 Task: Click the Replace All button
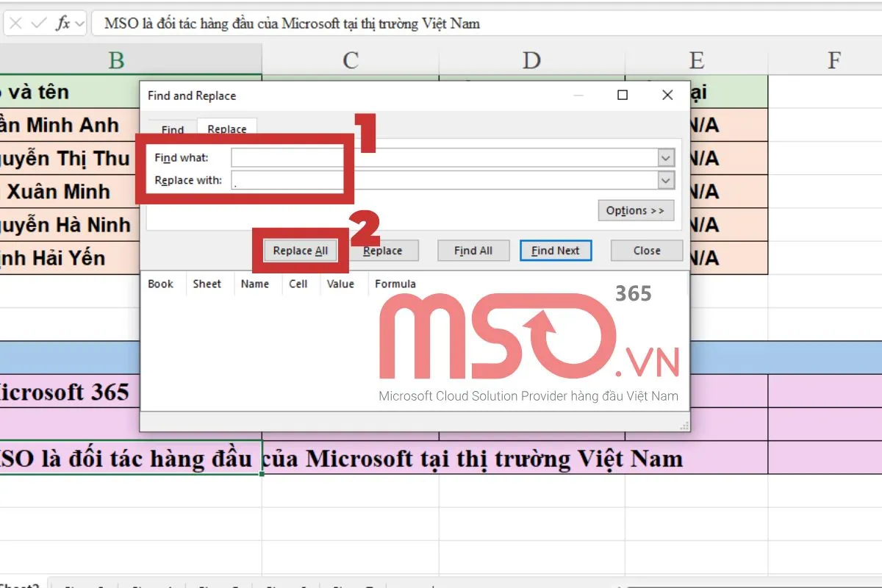point(301,251)
